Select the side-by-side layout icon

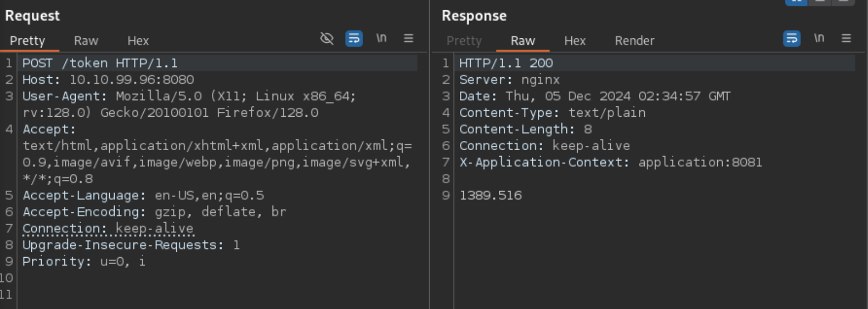tap(796, 2)
